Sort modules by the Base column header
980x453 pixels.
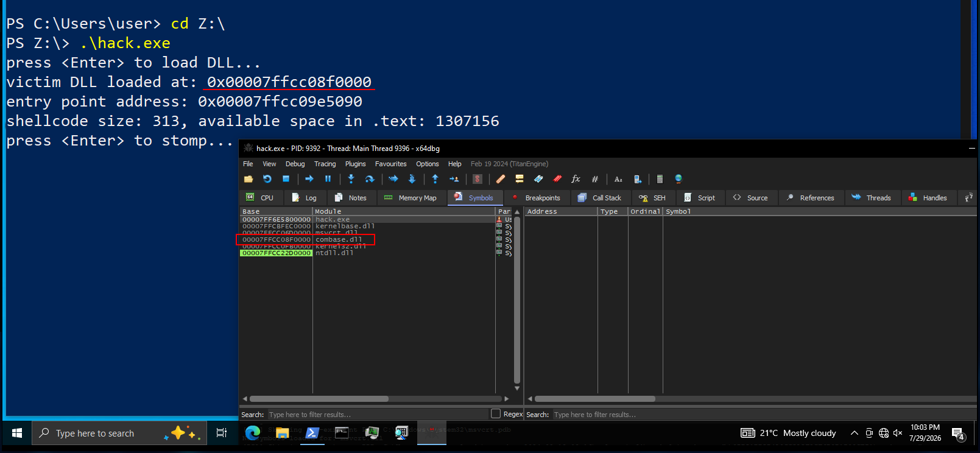(276, 211)
